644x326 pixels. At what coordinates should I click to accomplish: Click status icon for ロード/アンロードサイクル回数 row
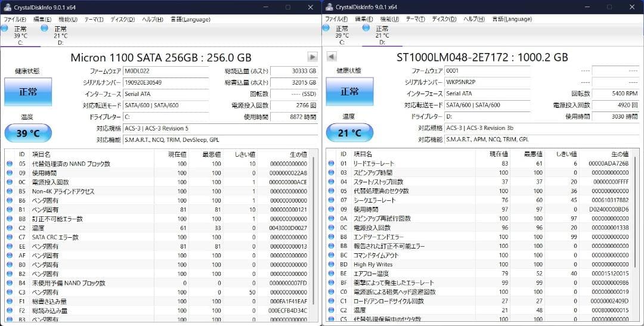pyautogui.click(x=332, y=301)
